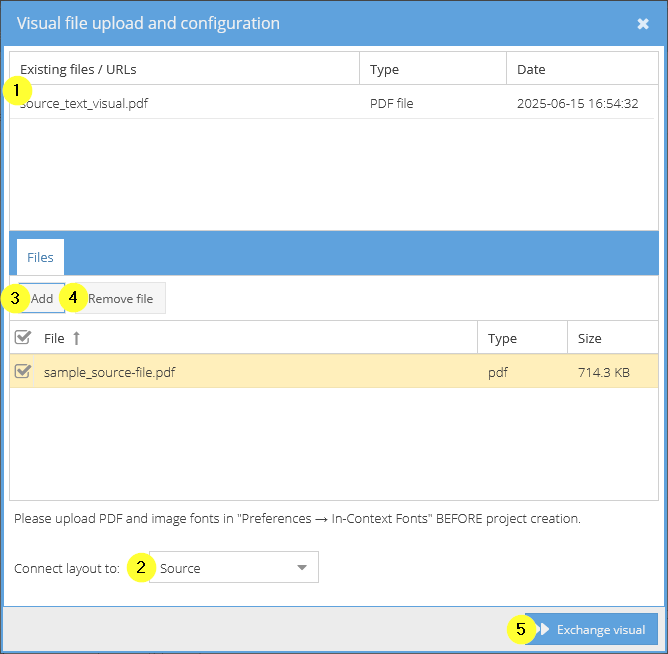This screenshot has height=654, width=668.
Task: Toggle the select-all files checkbox
Action: (22, 337)
